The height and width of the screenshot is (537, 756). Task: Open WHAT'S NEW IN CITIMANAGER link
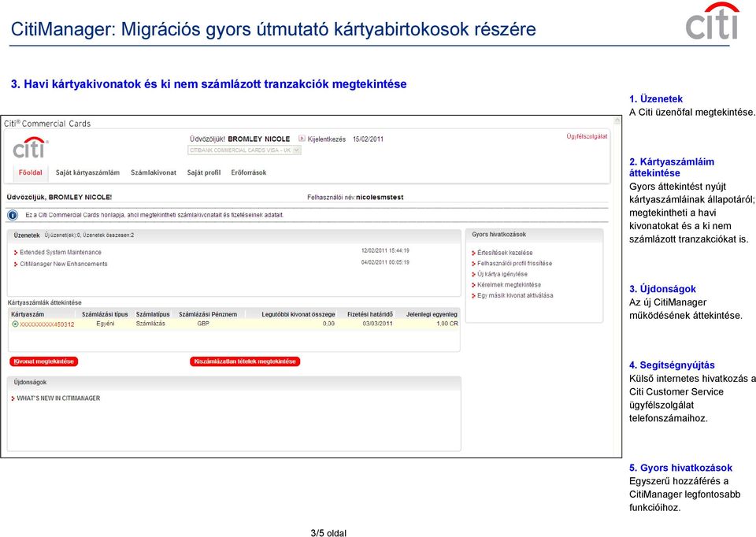click(58, 398)
